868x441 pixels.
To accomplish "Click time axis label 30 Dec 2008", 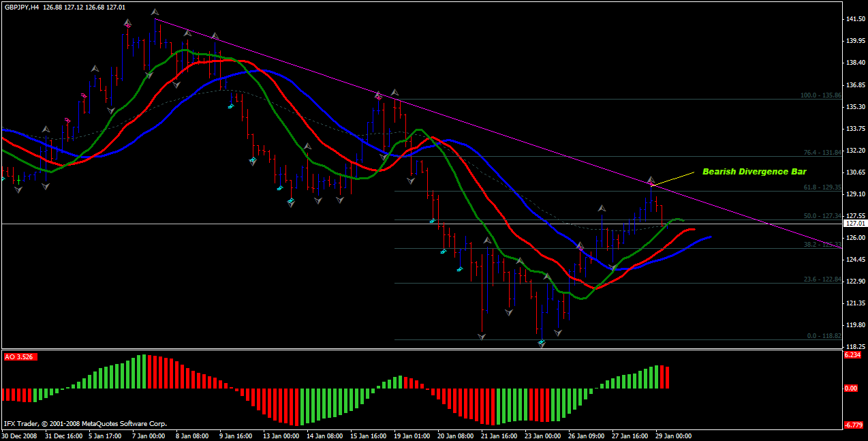I will (20, 435).
